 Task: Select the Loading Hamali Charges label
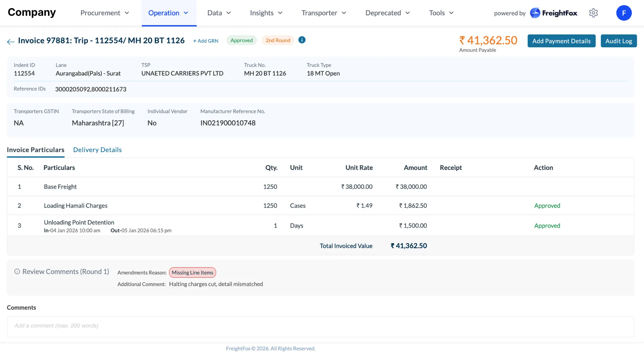(76, 206)
